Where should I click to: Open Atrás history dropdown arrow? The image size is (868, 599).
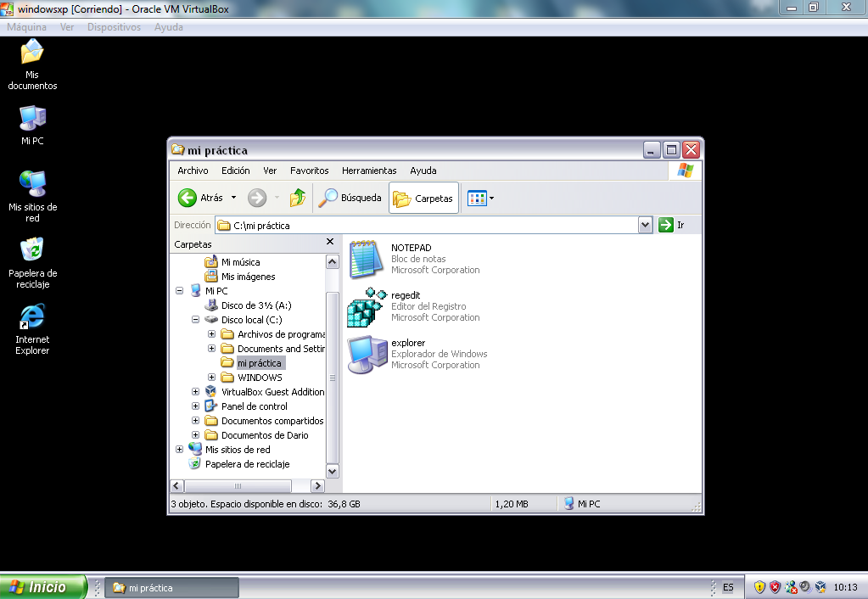233,198
